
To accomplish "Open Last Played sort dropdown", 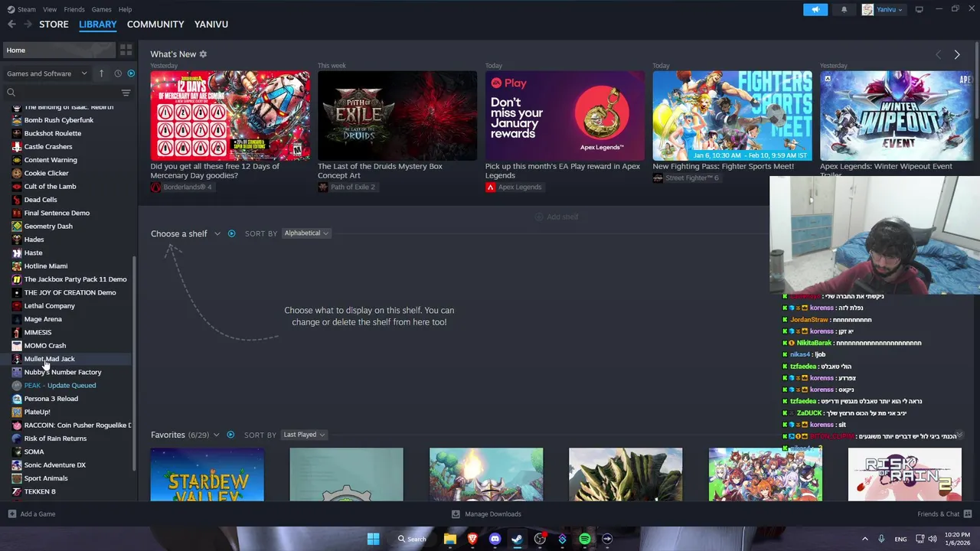I will click(x=304, y=435).
